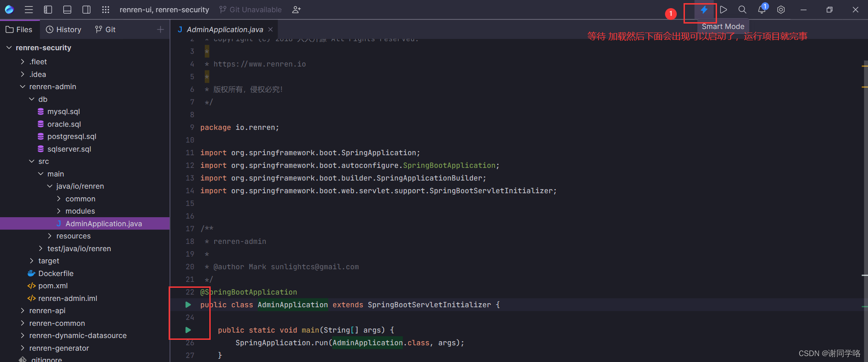Expand the resources folder
Image resolution: width=868 pixels, height=362 pixels.
tap(50, 236)
